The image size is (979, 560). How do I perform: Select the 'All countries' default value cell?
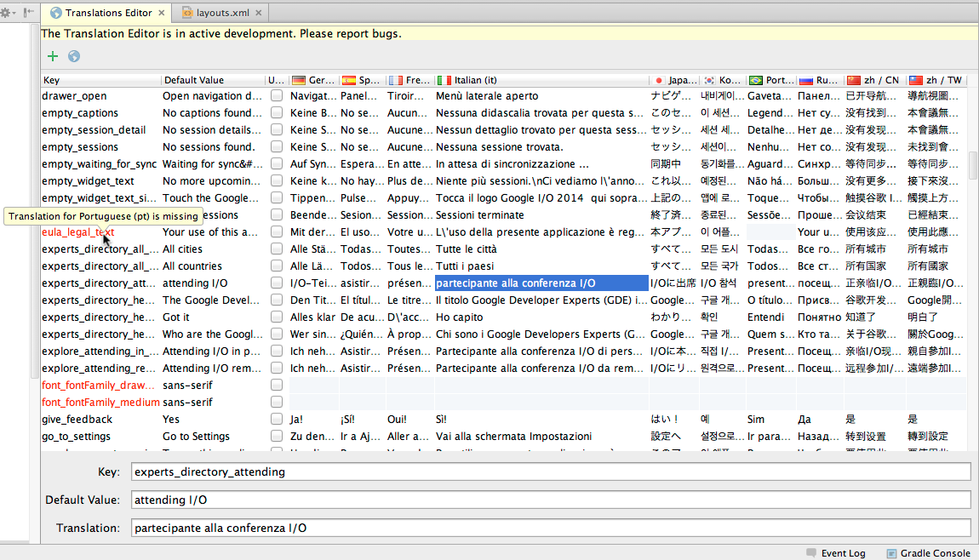pos(213,266)
